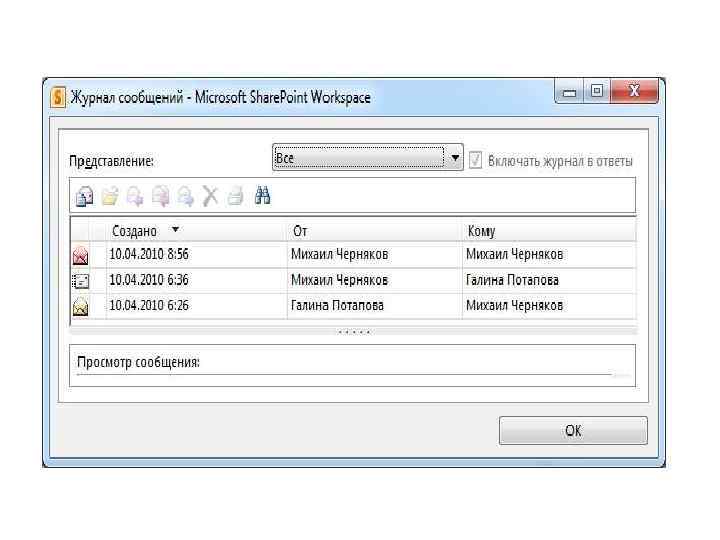Click the dotted splitter handle below list
The height and width of the screenshot is (540, 720).
point(354,332)
